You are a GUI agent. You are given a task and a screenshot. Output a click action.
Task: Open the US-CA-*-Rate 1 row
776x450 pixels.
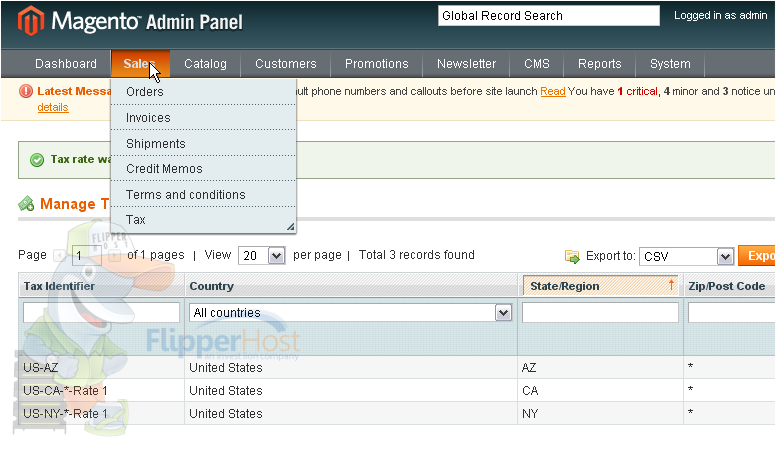[x=397, y=391]
